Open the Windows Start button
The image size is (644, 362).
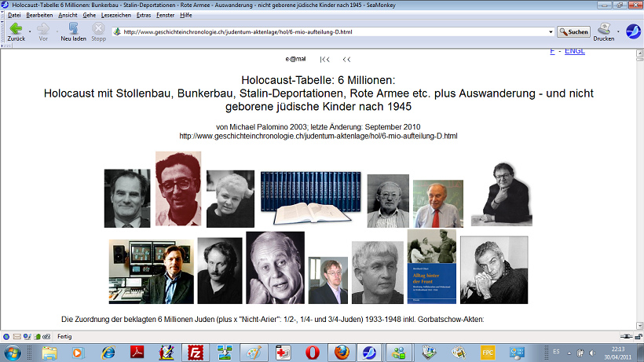coord(13,353)
